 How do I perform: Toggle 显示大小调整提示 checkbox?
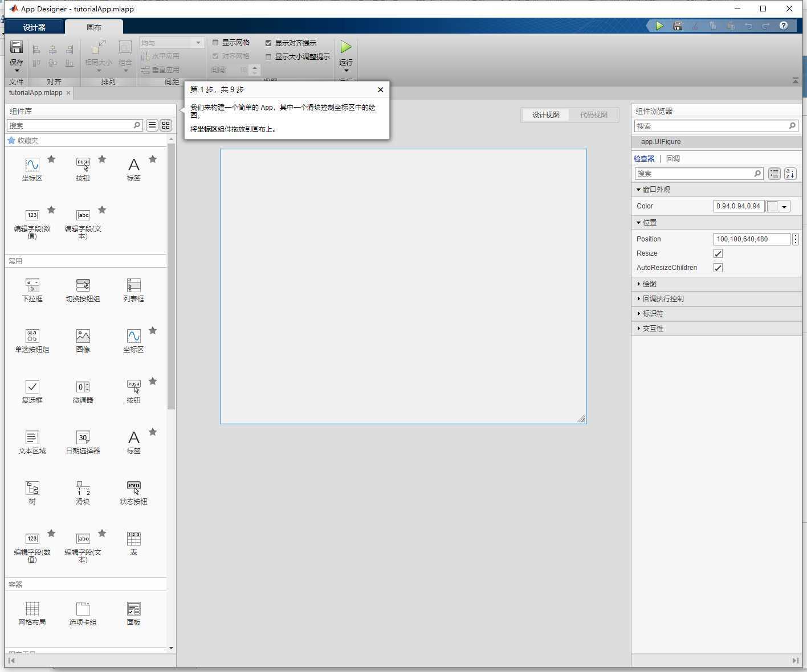coord(268,56)
